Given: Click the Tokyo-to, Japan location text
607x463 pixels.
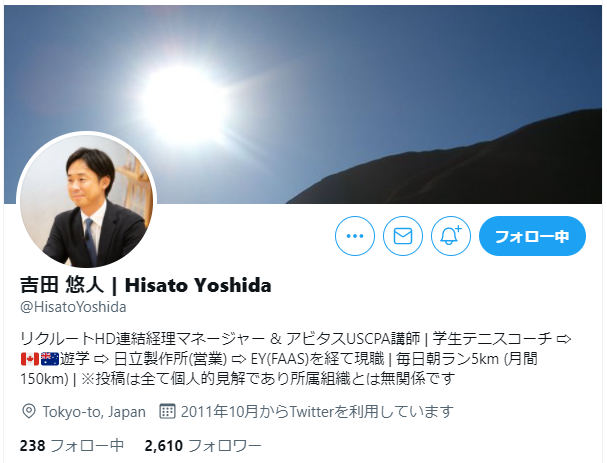Looking at the screenshot, I should coord(94,412).
